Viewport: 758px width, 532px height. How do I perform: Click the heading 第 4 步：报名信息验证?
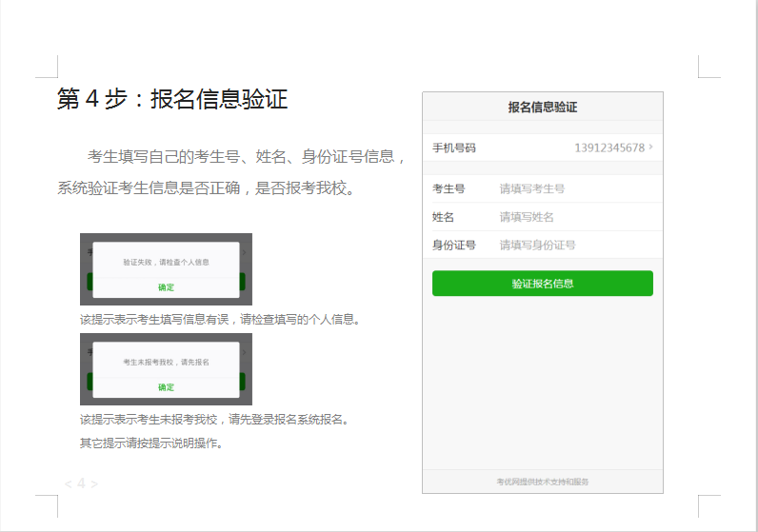[172, 99]
